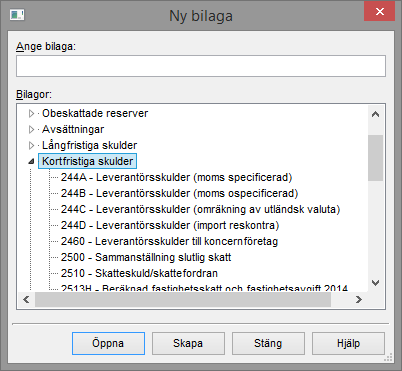Click the vertical scrollbar down arrow

(375, 283)
